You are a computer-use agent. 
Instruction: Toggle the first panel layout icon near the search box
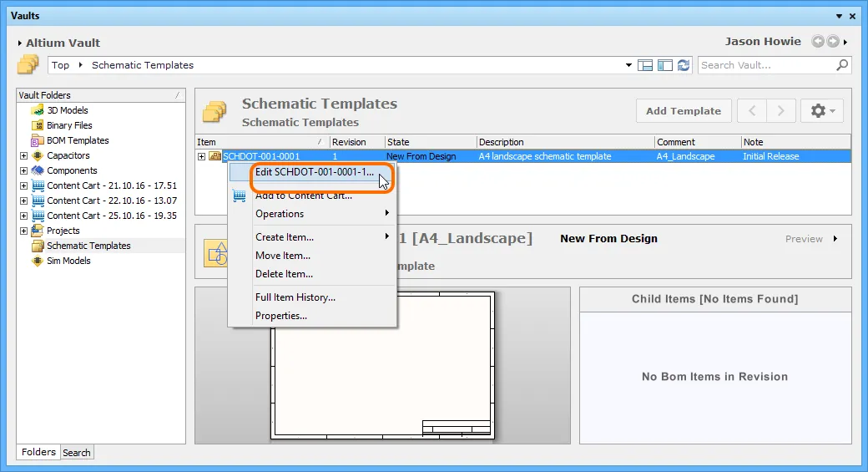pos(645,65)
